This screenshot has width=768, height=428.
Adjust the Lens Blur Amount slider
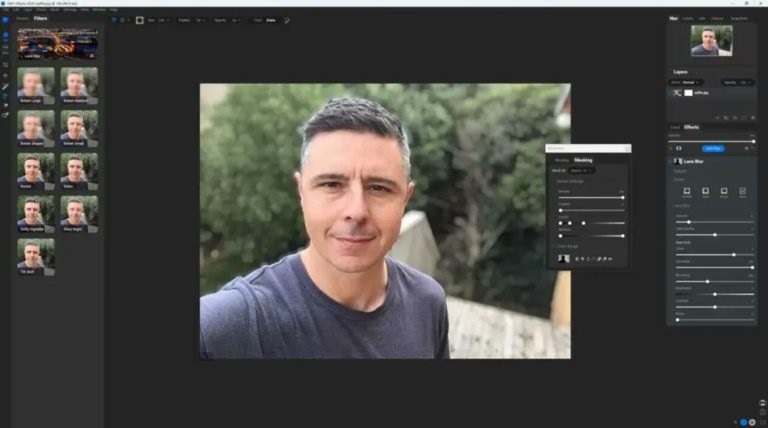(714, 222)
